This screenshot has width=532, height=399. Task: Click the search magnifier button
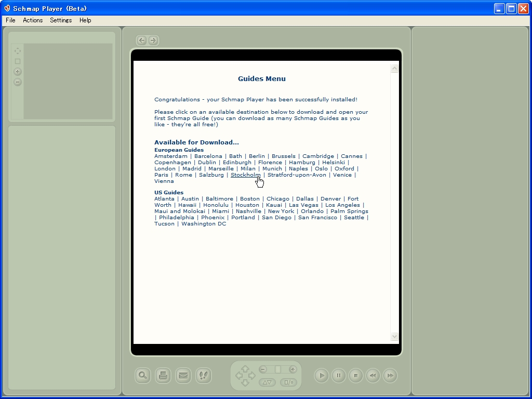click(x=143, y=376)
